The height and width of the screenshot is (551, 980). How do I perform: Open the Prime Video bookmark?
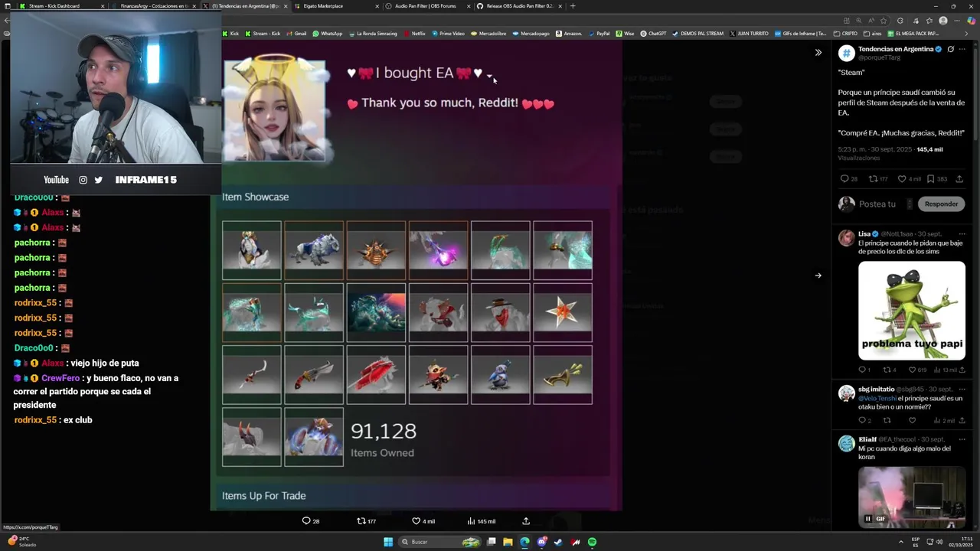click(447, 34)
